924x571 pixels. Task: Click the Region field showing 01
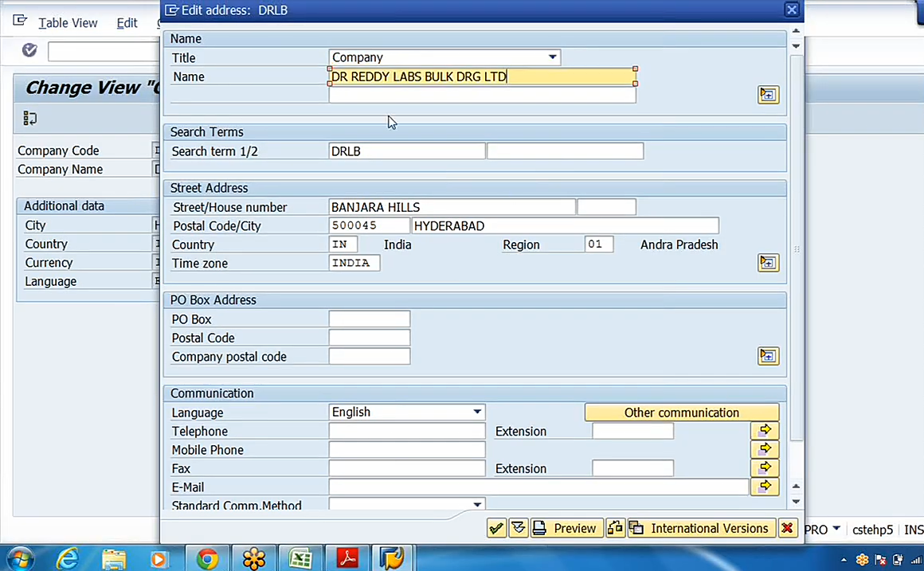599,244
